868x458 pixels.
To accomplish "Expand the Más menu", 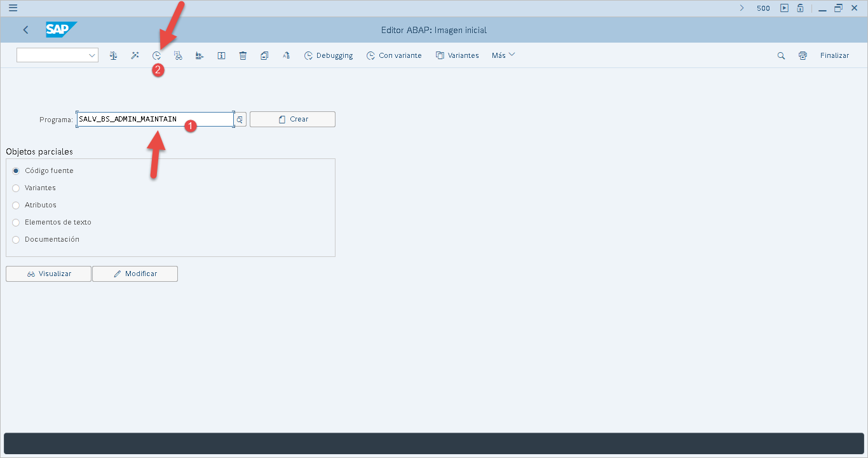I will point(502,55).
